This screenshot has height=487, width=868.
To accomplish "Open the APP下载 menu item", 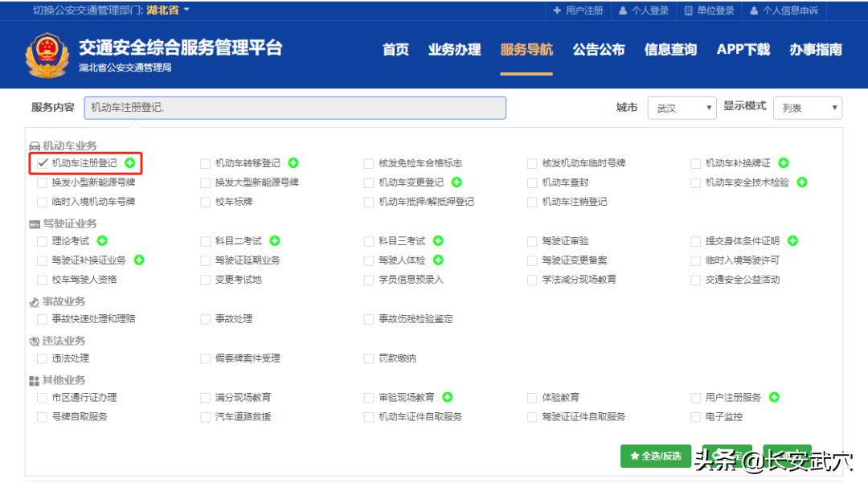I will [743, 50].
